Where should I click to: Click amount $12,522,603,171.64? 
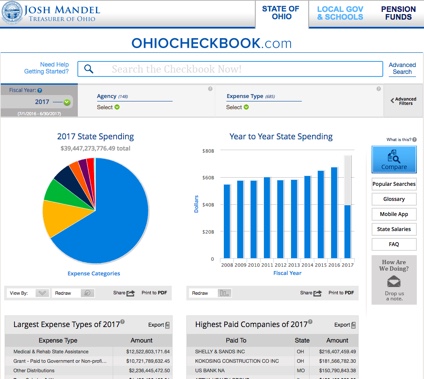148,352
